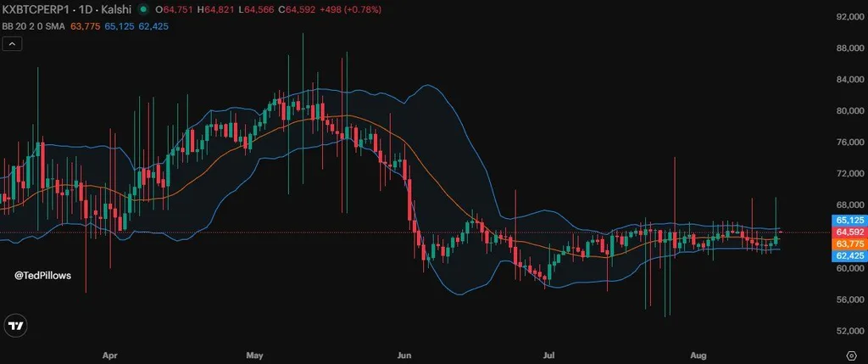868x364 pixels.
Task: Click the TradingView logo badge
Action: (x=15, y=326)
